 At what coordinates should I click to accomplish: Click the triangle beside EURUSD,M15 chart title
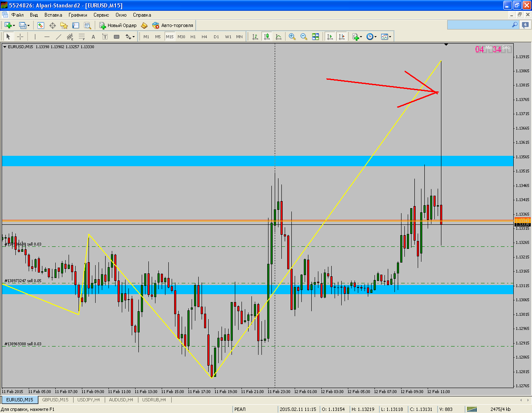pyautogui.click(x=5, y=47)
